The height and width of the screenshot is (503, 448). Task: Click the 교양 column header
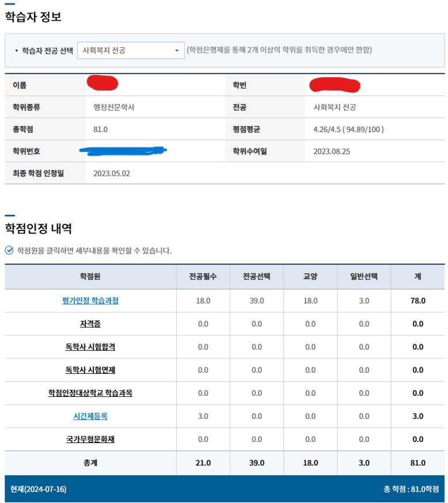coord(310,276)
